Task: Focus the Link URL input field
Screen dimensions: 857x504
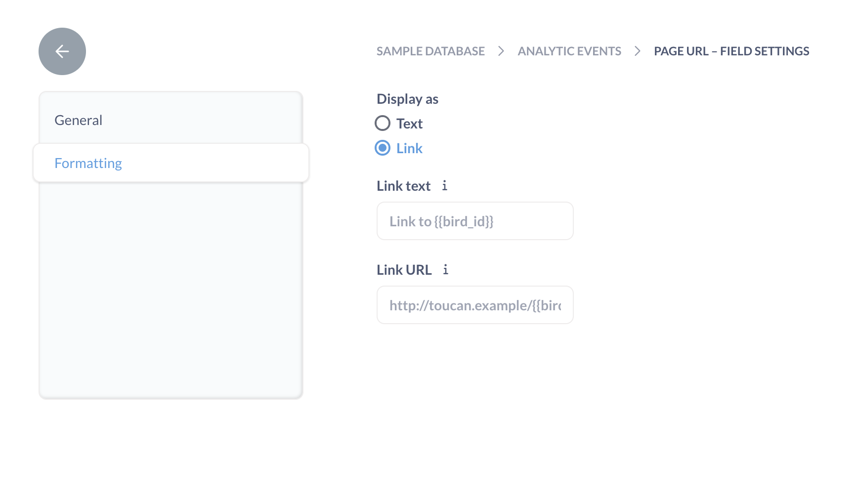Action: pos(475,305)
